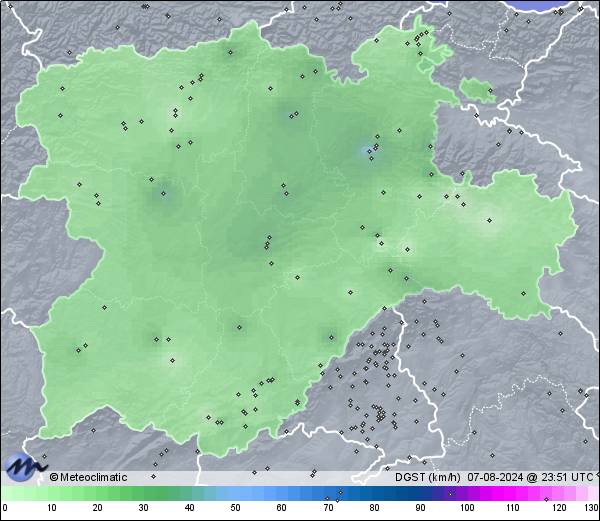
Task: Click the 20 value on scale
Action: pyautogui.click(x=98, y=508)
